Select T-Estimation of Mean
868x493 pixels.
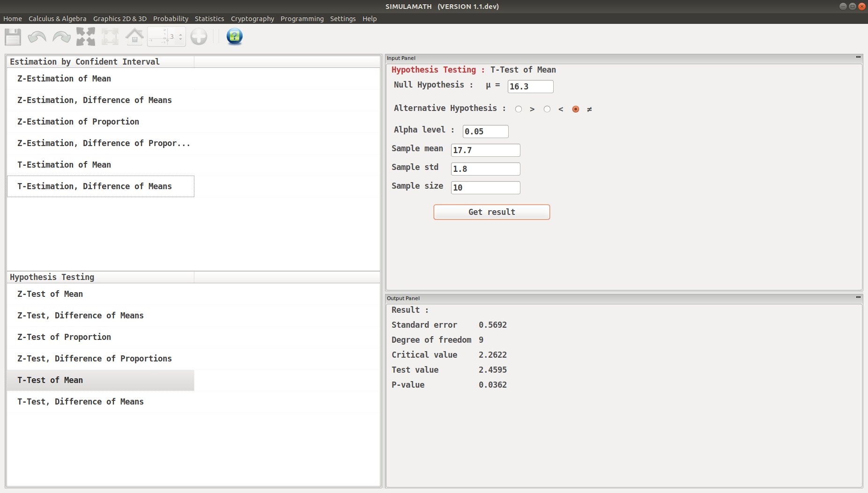click(x=101, y=165)
